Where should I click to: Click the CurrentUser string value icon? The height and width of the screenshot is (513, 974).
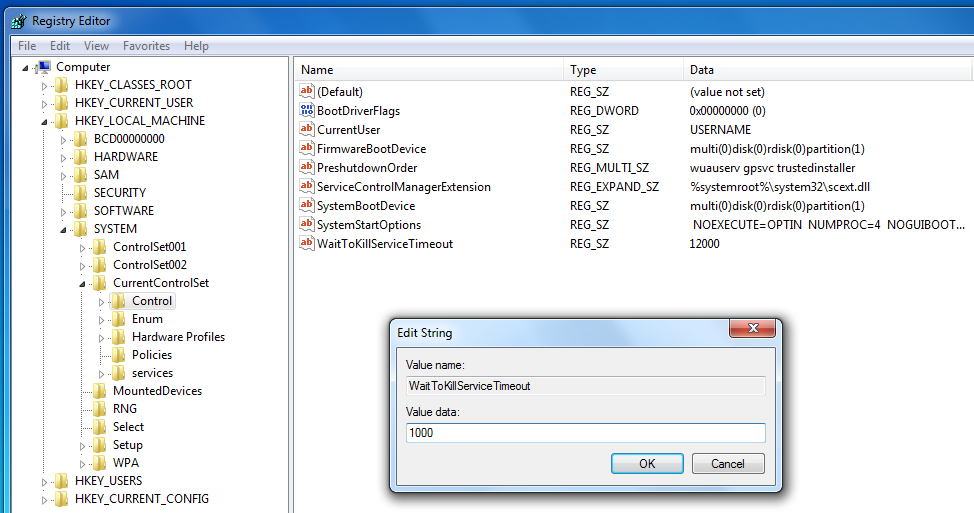pos(307,130)
